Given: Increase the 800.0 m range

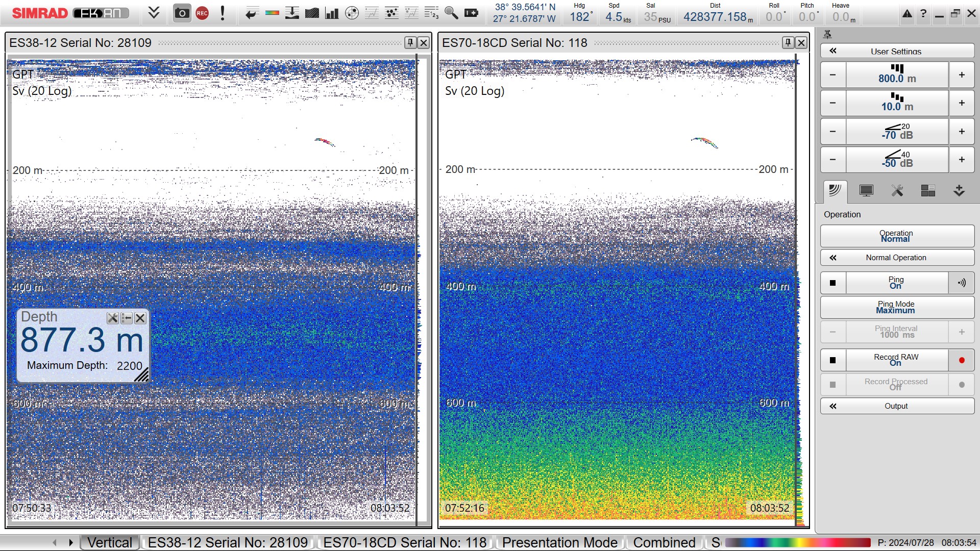Looking at the screenshot, I should tap(962, 75).
